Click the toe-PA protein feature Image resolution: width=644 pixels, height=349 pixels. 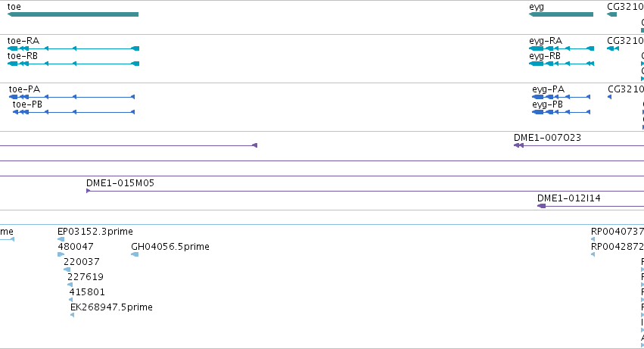coord(72,97)
